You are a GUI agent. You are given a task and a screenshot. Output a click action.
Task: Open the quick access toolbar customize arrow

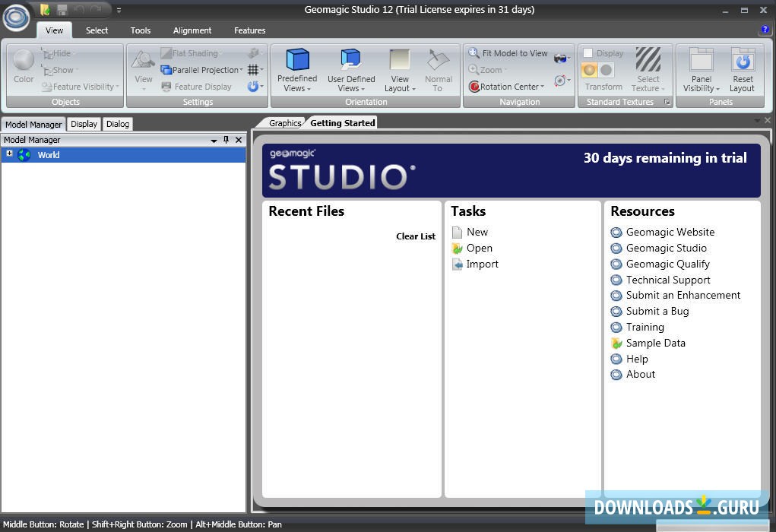tap(119, 10)
